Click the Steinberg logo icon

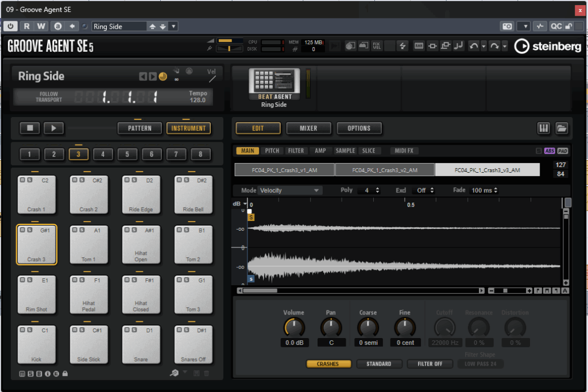coord(521,46)
